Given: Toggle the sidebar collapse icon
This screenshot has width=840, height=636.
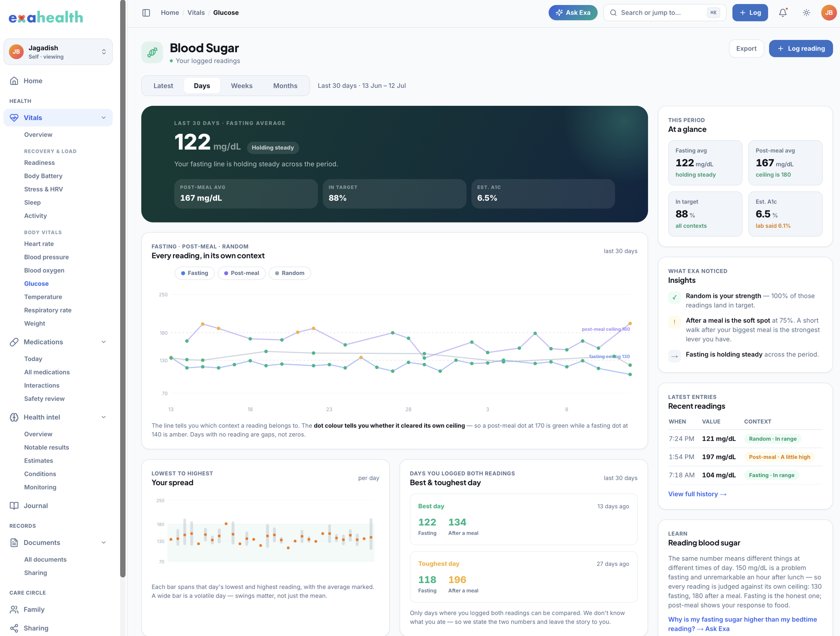Looking at the screenshot, I should (146, 13).
